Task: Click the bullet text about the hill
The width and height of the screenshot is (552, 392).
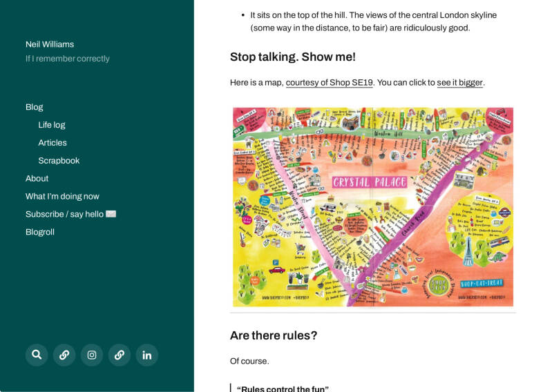Action: pos(374,21)
